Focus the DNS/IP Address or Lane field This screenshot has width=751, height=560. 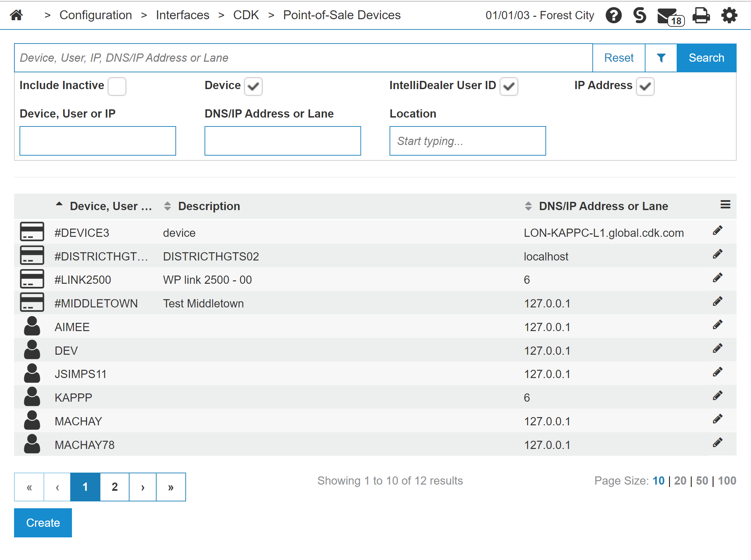pyautogui.click(x=283, y=141)
